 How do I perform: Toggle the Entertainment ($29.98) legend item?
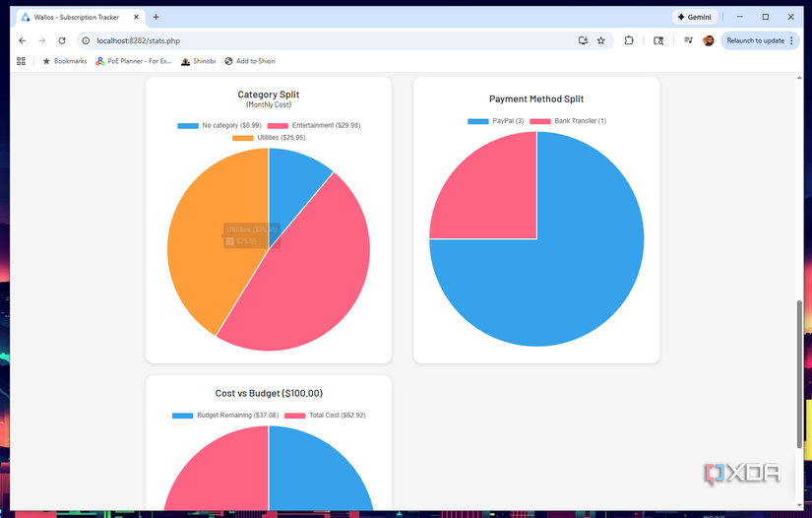tap(314, 125)
